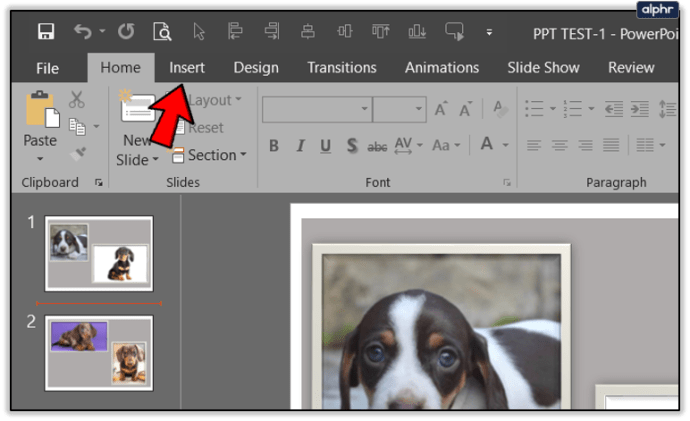
Task: Toggle bold formatting
Action: click(x=273, y=146)
